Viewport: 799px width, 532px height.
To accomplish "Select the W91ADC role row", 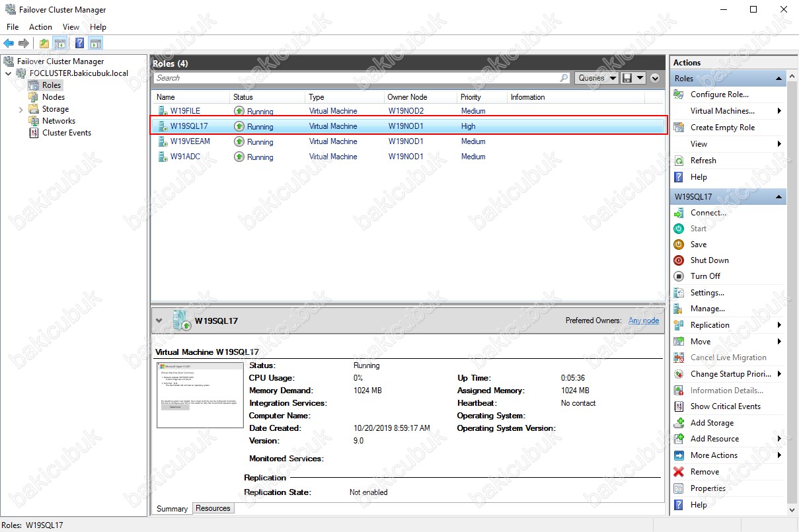I will (x=408, y=157).
